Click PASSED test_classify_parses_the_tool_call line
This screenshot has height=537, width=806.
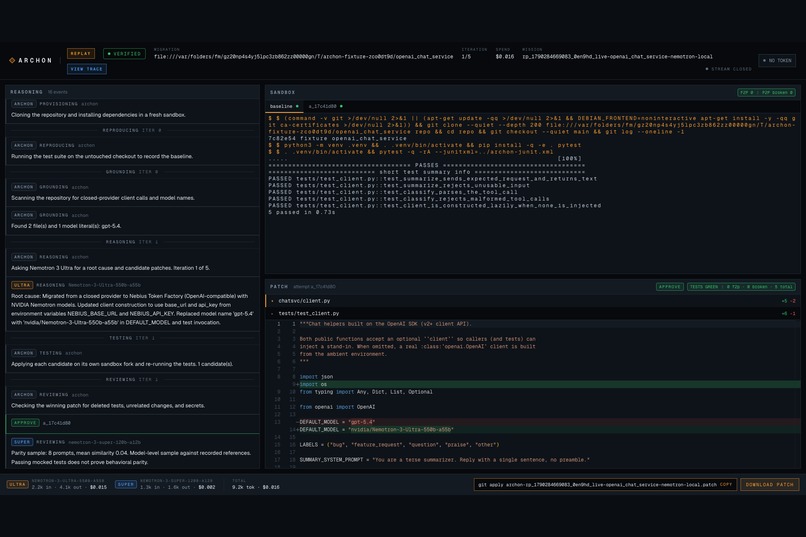coord(393,192)
